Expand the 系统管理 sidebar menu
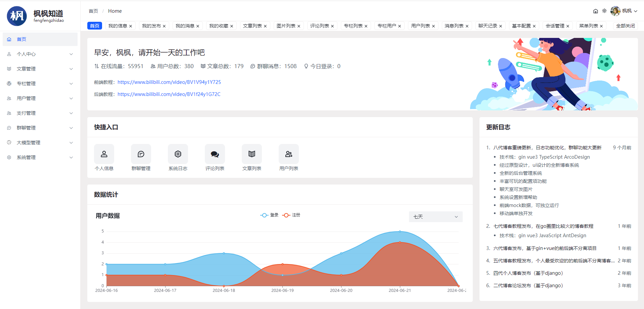 (x=40, y=157)
